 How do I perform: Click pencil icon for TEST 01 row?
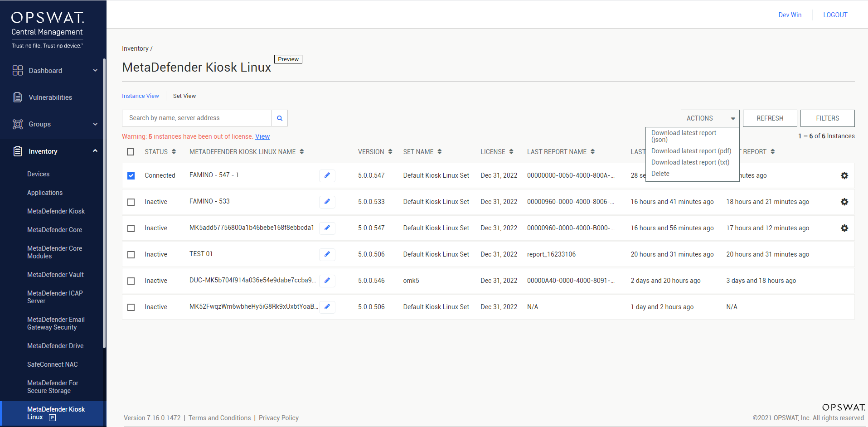click(327, 254)
